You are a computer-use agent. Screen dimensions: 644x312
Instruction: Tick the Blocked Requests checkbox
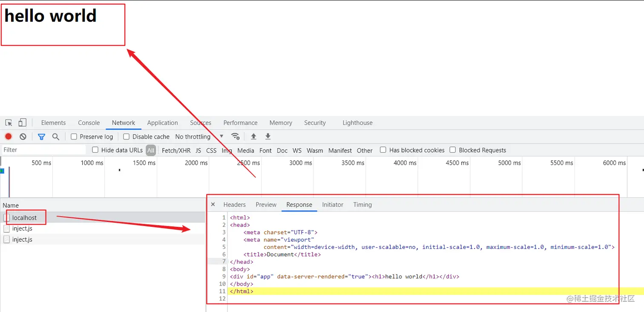click(x=453, y=150)
